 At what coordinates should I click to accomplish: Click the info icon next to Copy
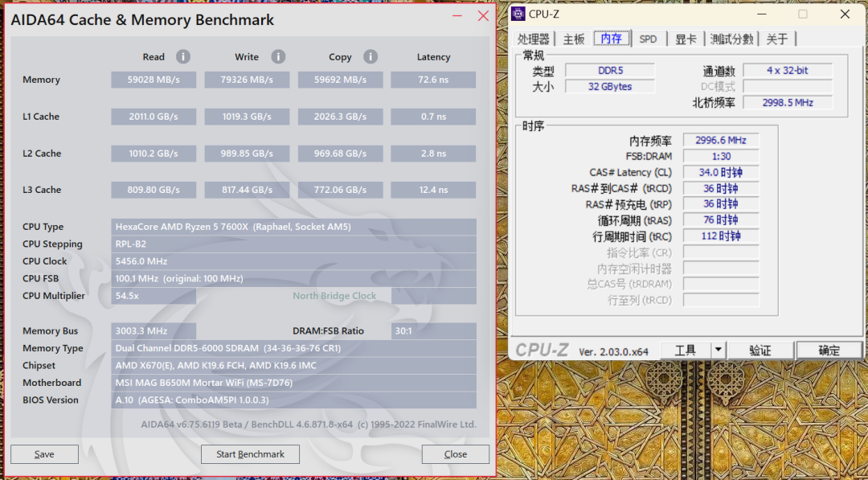click(x=371, y=56)
